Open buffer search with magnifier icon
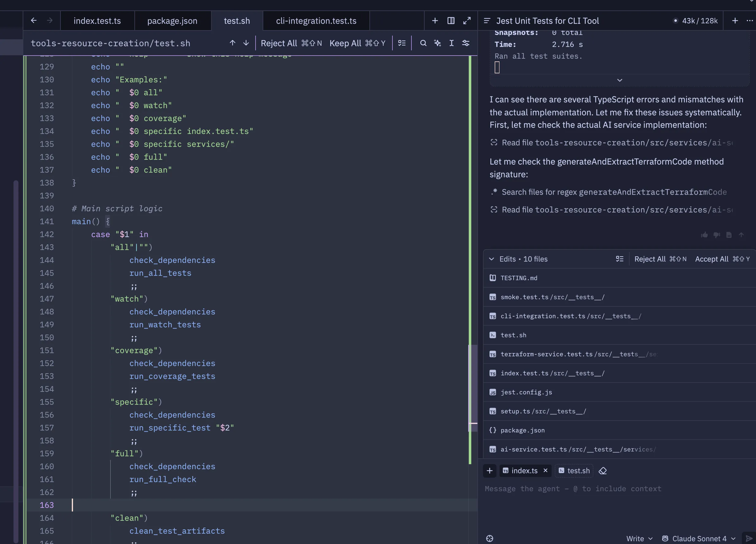 pyautogui.click(x=423, y=43)
